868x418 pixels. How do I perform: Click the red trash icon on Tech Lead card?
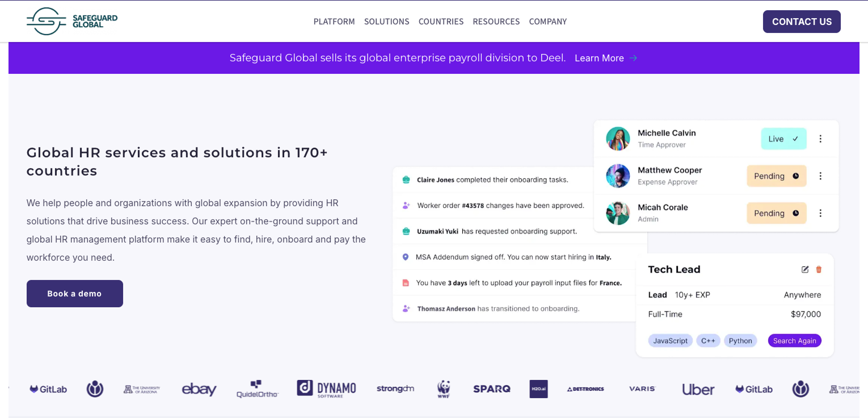coord(819,269)
